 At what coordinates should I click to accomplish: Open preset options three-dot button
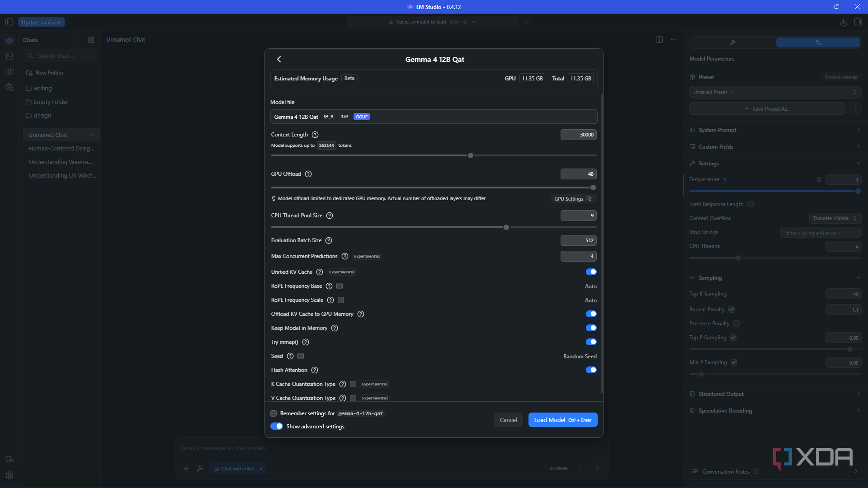tap(855, 108)
